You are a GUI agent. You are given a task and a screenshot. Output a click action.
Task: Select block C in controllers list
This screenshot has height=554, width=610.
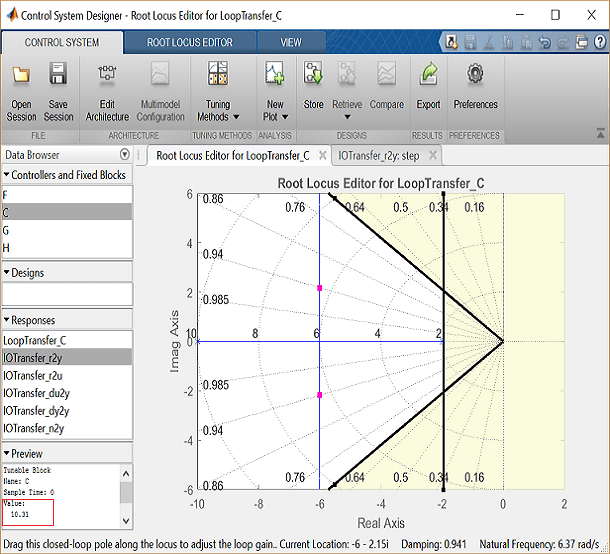click(x=67, y=212)
